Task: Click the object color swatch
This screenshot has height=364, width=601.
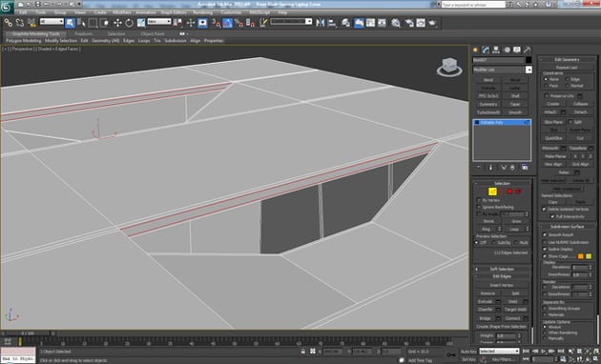Action: coord(528,60)
